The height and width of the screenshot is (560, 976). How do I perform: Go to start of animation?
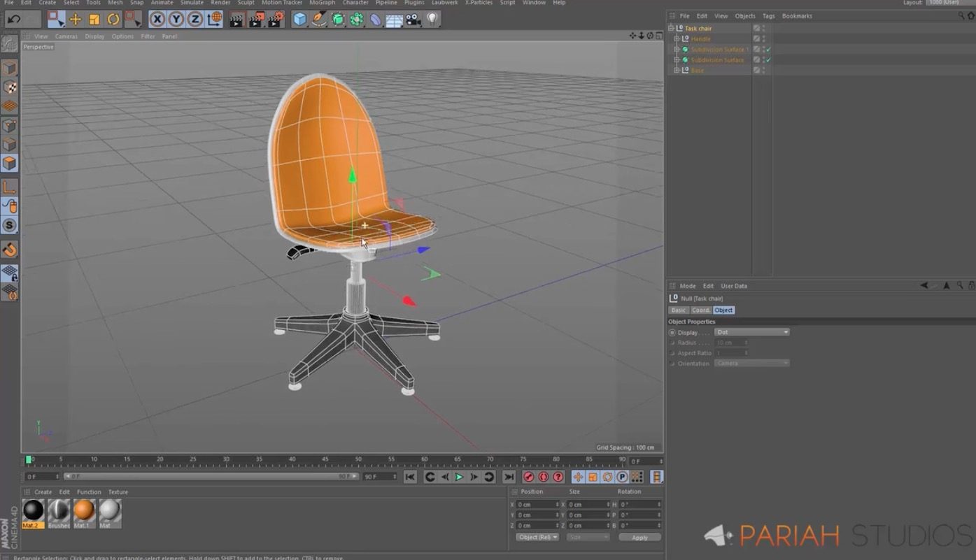click(x=411, y=477)
